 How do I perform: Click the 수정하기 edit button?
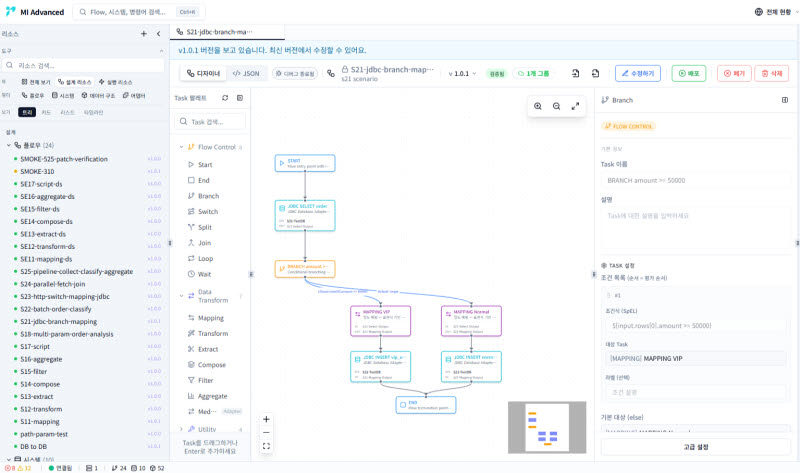pos(638,73)
